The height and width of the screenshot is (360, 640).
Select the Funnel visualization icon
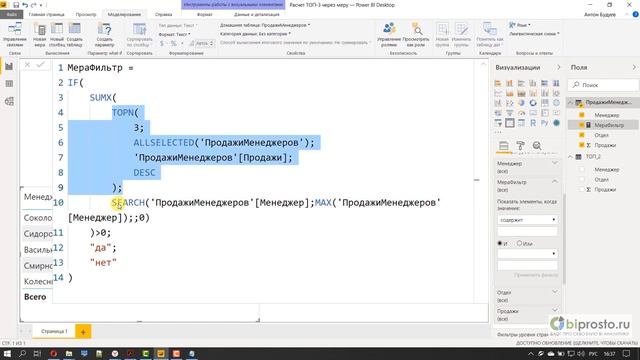[x=510, y=113]
